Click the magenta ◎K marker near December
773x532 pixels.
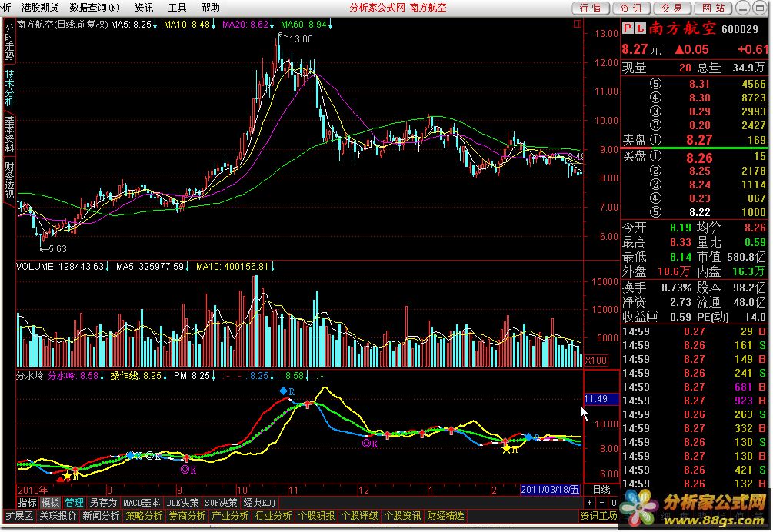(x=370, y=444)
